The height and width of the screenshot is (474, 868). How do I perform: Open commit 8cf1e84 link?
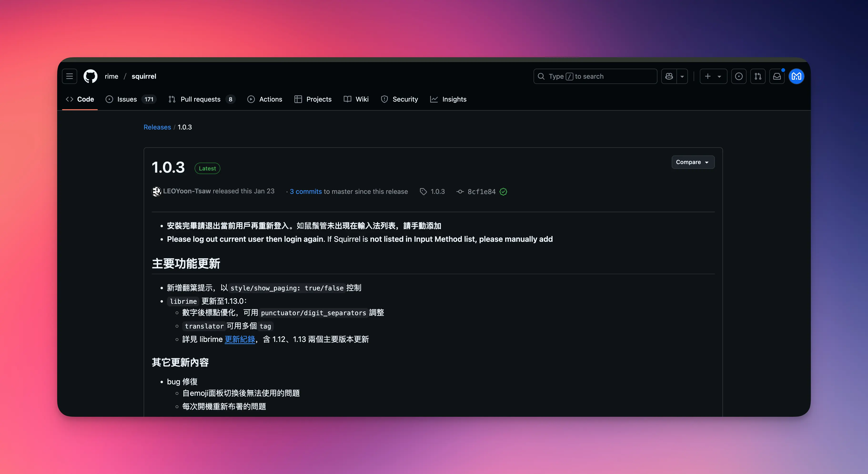pyautogui.click(x=476, y=192)
